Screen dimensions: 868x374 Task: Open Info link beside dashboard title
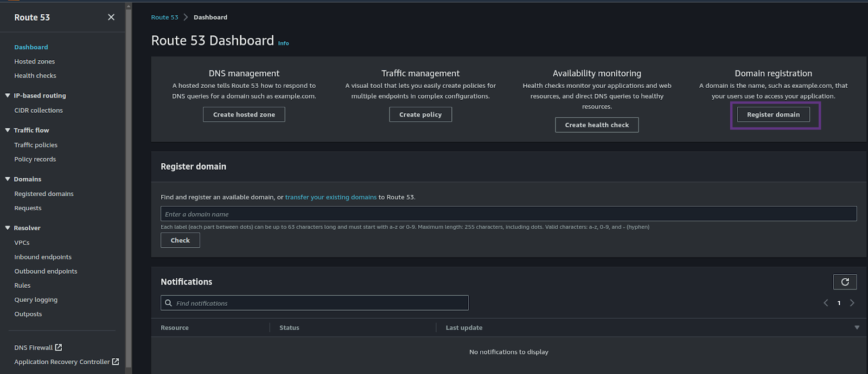[284, 43]
